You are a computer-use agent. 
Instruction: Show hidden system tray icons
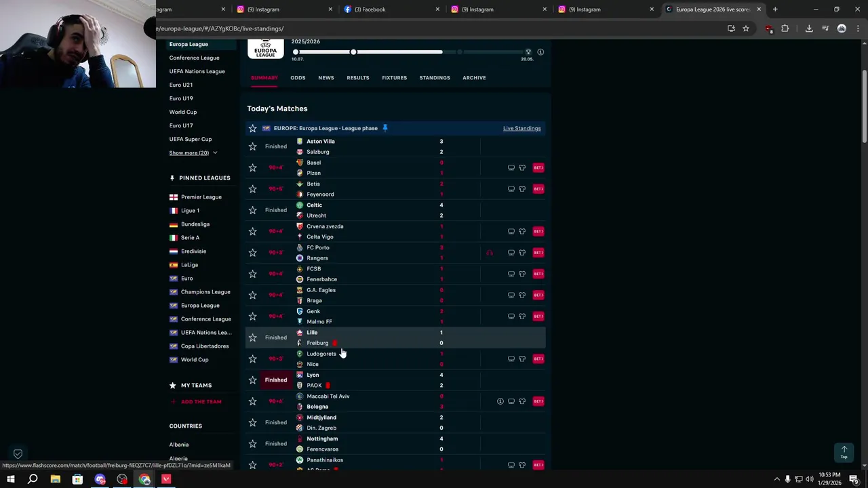coord(776,479)
